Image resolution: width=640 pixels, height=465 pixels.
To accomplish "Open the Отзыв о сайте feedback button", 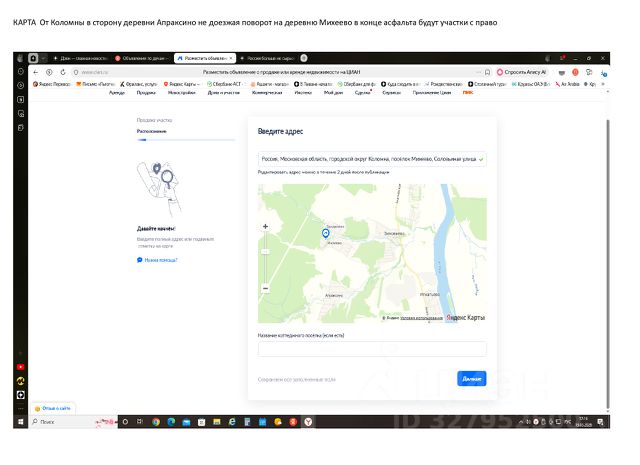I will 53,408.
